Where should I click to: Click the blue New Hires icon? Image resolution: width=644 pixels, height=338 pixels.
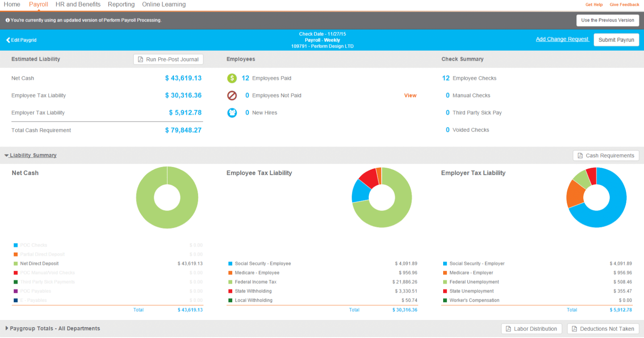pos(232,113)
